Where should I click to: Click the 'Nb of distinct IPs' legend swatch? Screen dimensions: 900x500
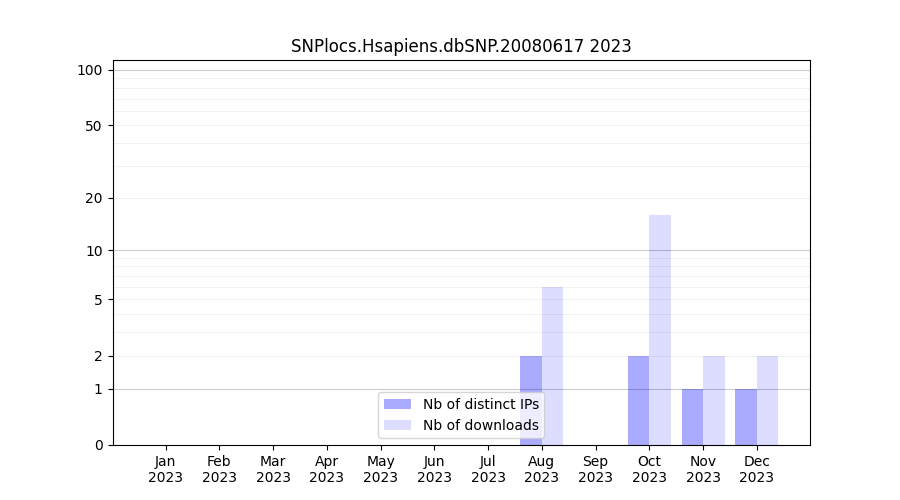click(397, 404)
